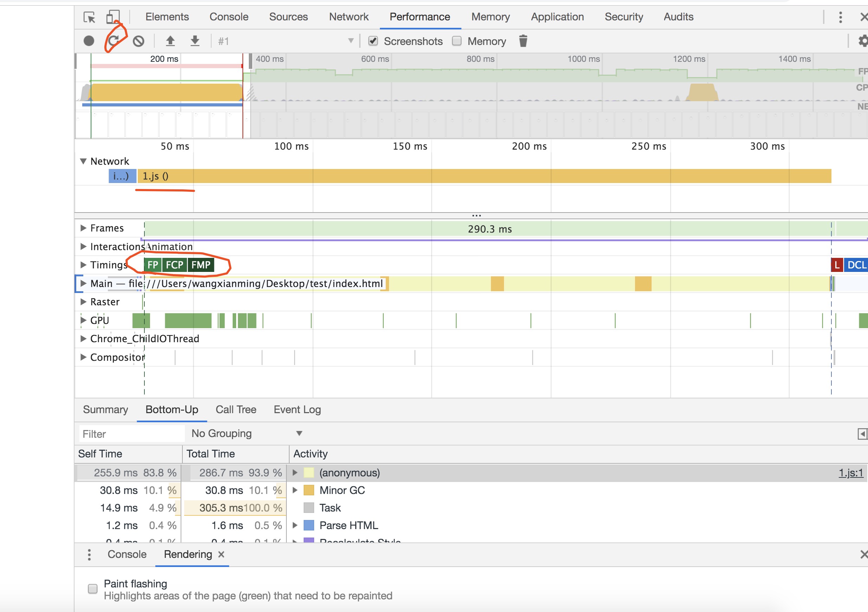
Task: Open the 1.js:1 source link
Action: [851, 473]
